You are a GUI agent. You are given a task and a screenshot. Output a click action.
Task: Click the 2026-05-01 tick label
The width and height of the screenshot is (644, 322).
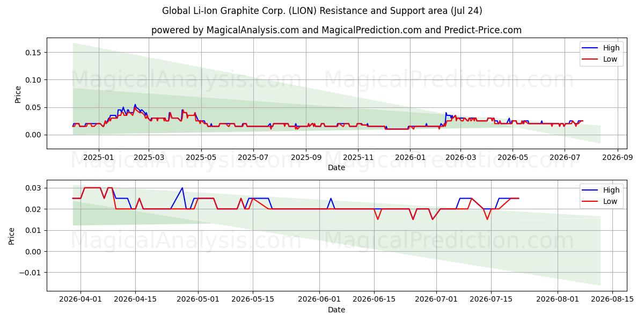pyautogui.click(x=197, y=299)
